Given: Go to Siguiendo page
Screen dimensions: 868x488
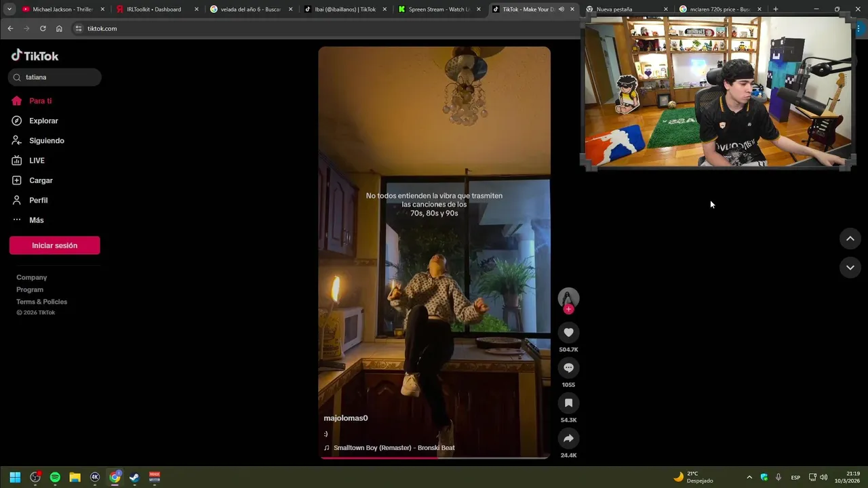Looking at the screenshot, I should 38,141.
